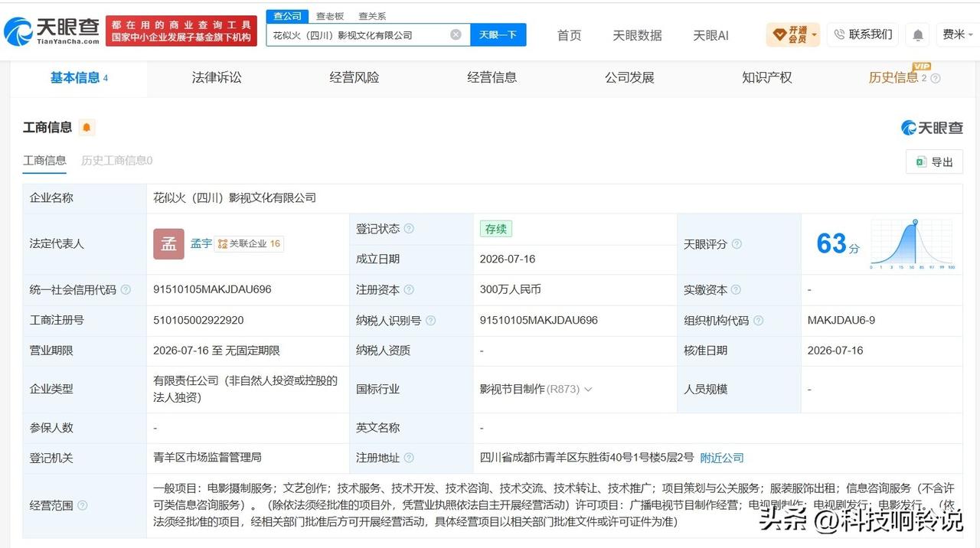The height and width of the screenshot is (548, 980).
Task: Click help icon beside 实缴资本
Action: click(x=736, y=290)
